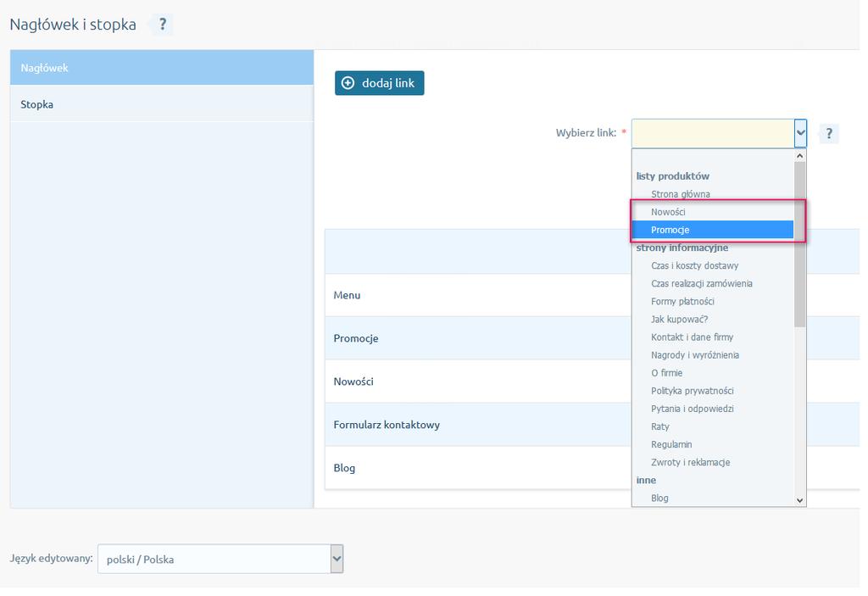Click the dodaj link button
The width and height of the screenshot is (868, 596).
point(379,83)
